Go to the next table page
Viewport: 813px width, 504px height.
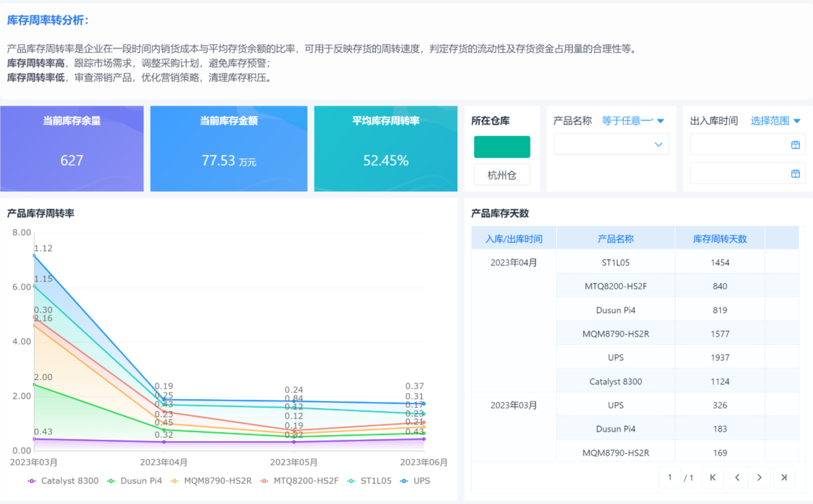[759, 478]
